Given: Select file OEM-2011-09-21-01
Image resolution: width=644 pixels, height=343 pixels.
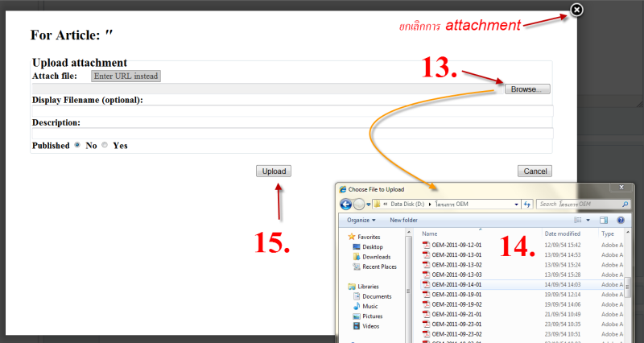Looking at the screenshot, I should pos(456,314).
